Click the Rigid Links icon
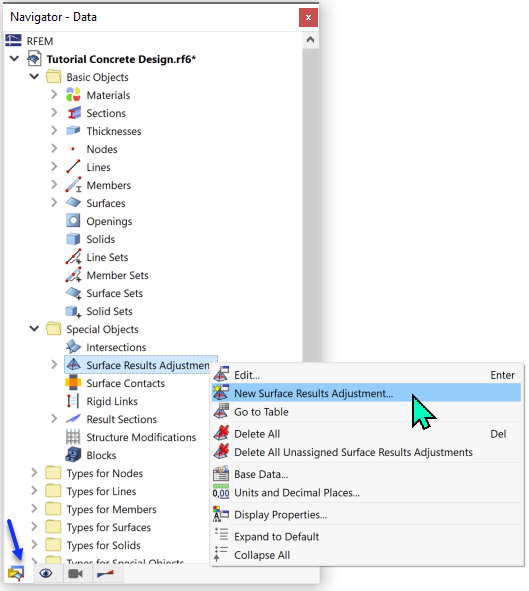The height and width of the screenshot is (591, 529). point(73,401)
